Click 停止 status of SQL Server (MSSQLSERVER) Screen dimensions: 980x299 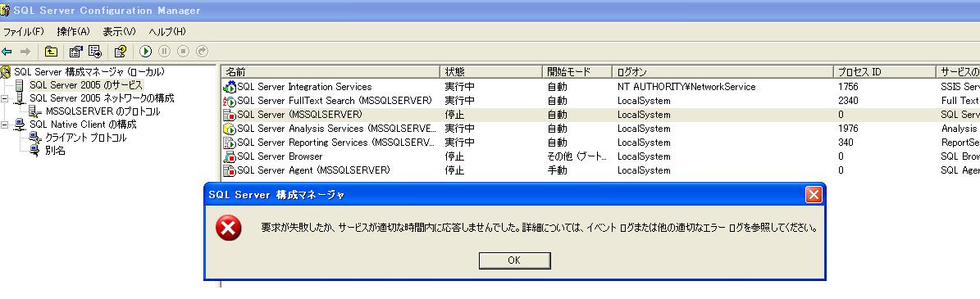[x=454, y=114]
